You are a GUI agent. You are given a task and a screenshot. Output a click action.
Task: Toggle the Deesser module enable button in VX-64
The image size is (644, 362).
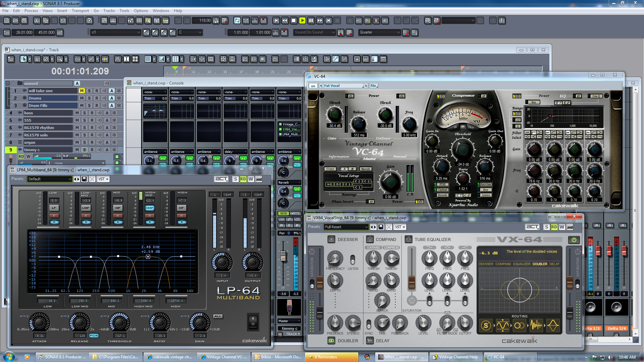coord(331,239)
